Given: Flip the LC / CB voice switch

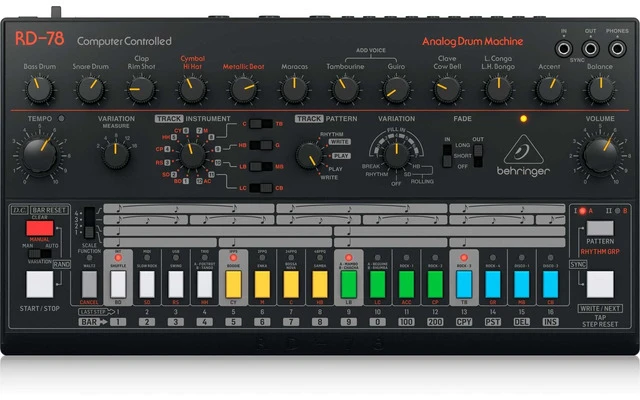Looking at the screenshot, I should click(261, 188).
